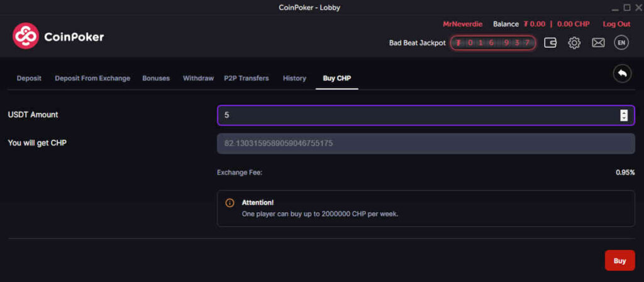Click the MrNeverdie username
Viewport: 644px width, 282px height.
pyautogui.click(x=462, y=24)
